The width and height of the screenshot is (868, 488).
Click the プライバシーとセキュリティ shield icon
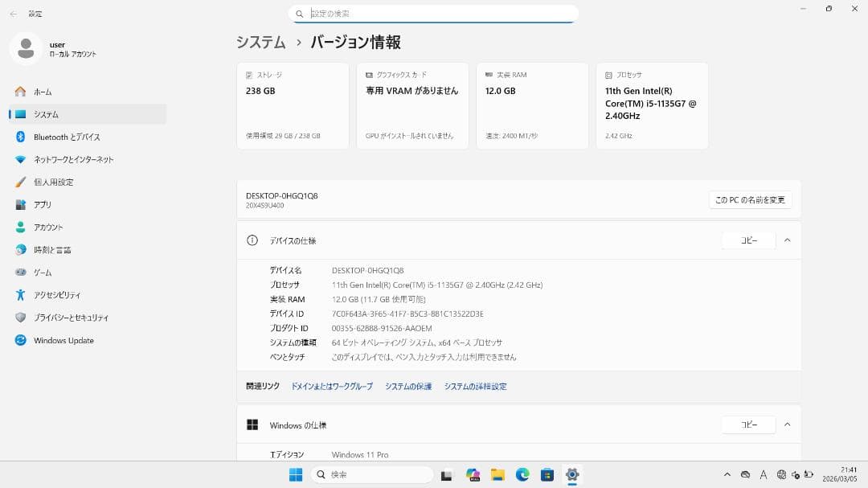click(x=20, y=318)
